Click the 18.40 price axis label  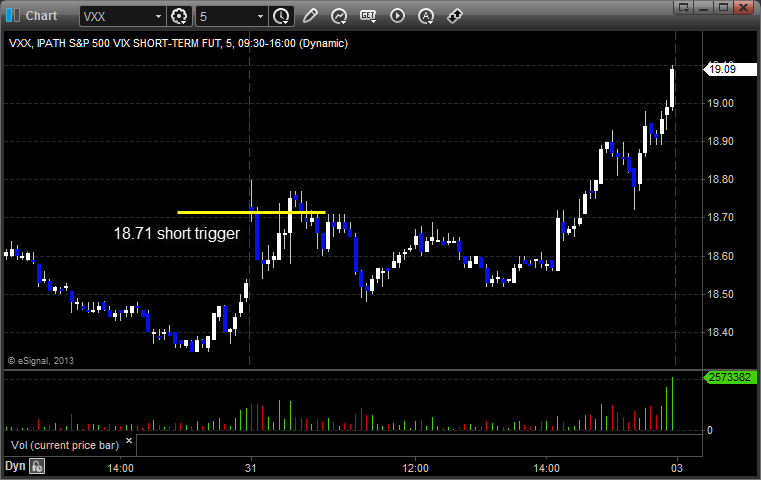pyautogui.click(x=720, y=332)
